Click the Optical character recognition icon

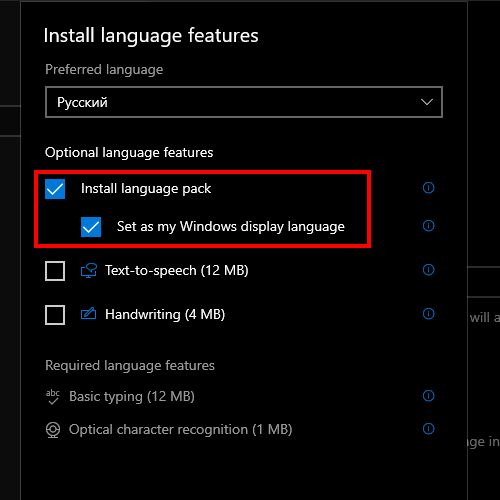coord(53,430)
